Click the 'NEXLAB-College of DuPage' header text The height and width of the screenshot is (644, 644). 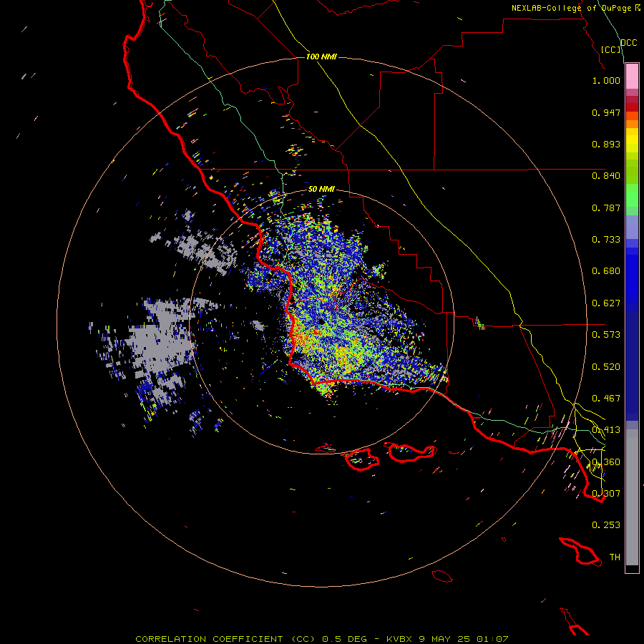point(572,8)
